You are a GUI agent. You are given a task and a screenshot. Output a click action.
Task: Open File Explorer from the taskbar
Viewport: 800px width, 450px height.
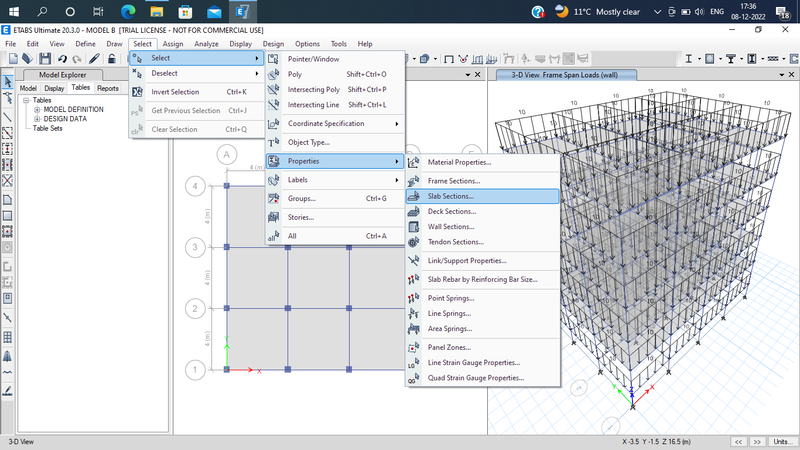coord(157,11)
